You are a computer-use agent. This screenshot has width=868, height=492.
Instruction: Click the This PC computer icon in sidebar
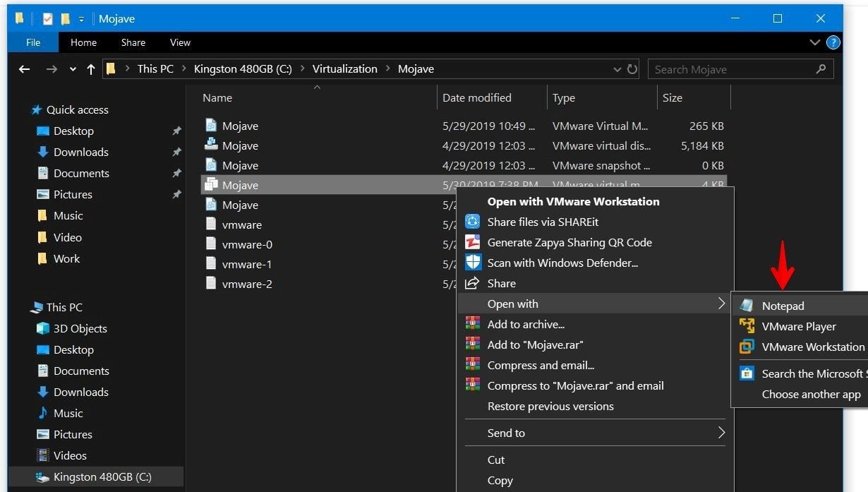tap(36, 307)
